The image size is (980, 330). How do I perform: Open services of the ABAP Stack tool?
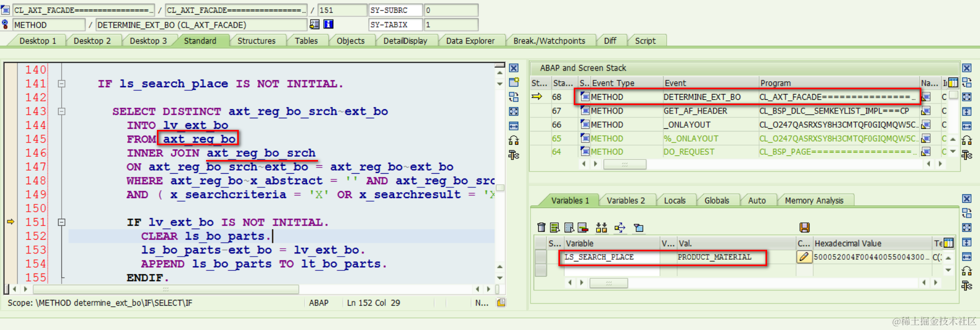coord(967,140)
